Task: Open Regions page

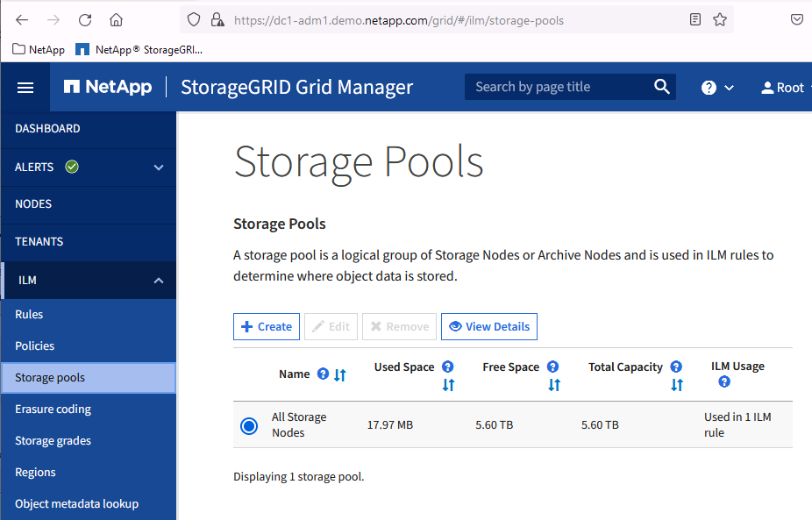Action: [35, 473]
